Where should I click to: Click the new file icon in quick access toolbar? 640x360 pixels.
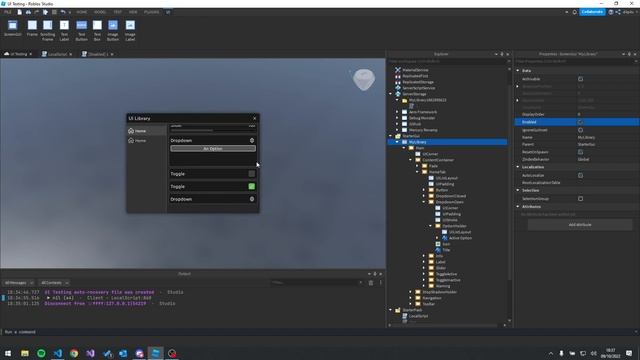[20, 12]
